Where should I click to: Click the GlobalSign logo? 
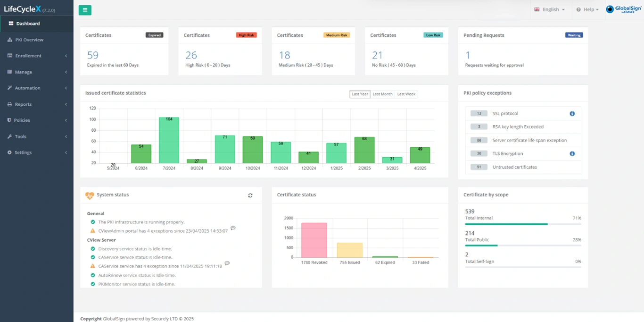point(623,9)
